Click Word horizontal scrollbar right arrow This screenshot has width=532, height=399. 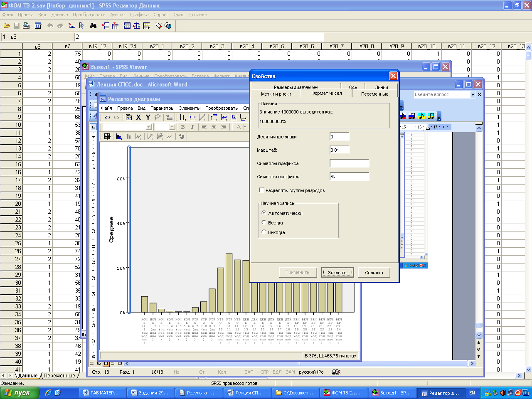[x=472, y=364]
